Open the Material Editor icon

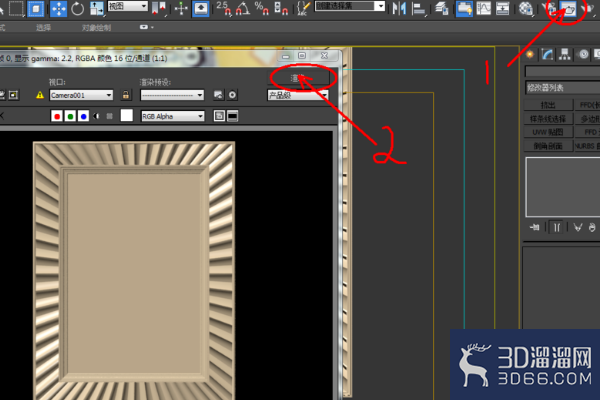click(x=525, y=8)
